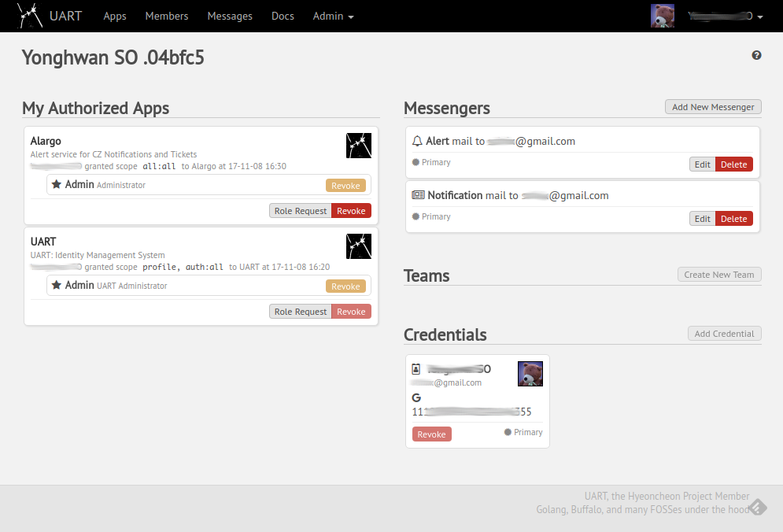Edit the Notification mail messenger
The image size is (783, 532).
702,219
